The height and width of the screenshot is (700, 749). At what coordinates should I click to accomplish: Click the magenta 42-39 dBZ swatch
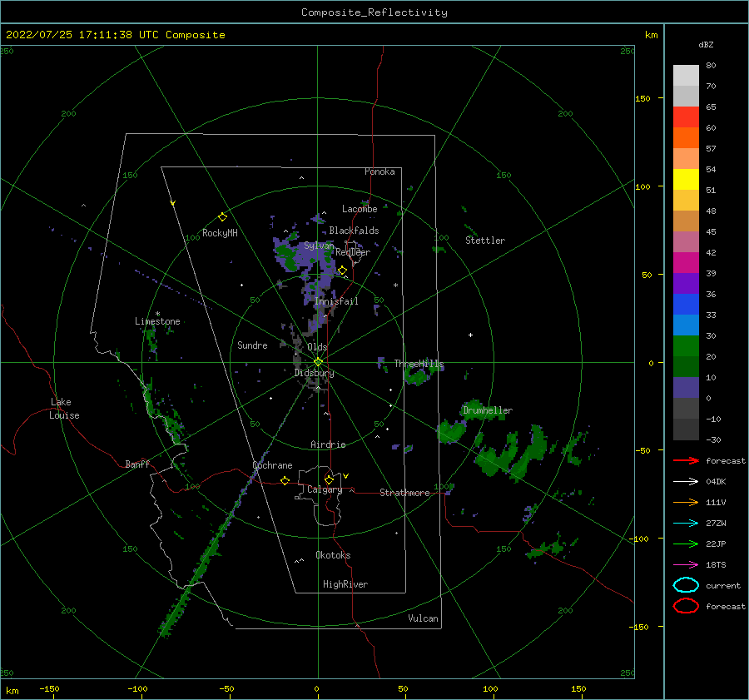[x=686, y=263]
